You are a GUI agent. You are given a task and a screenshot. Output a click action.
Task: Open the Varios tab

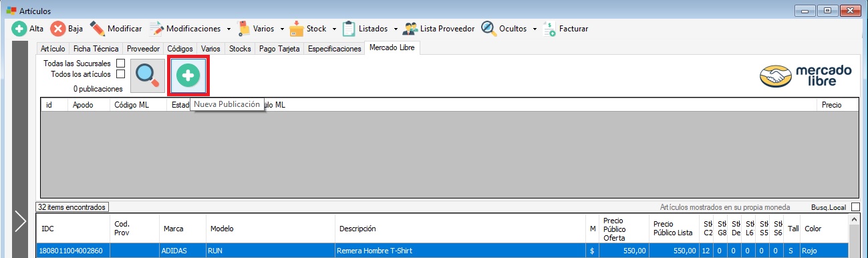[210, 49]
